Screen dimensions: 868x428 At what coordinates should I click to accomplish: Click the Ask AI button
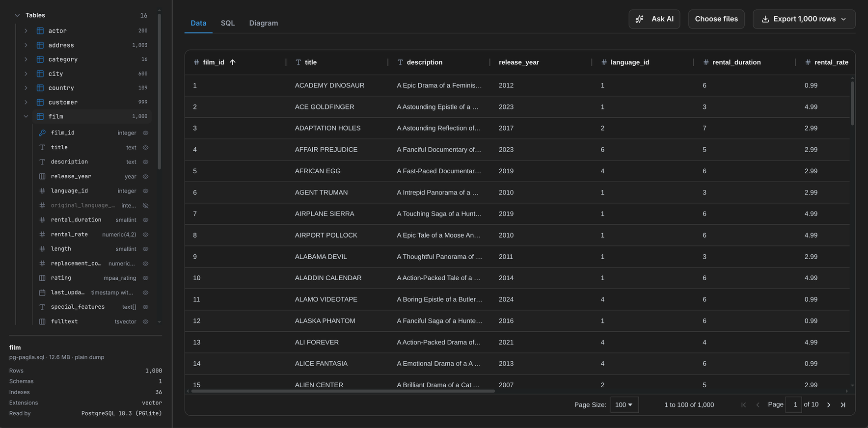click(654, 19)
